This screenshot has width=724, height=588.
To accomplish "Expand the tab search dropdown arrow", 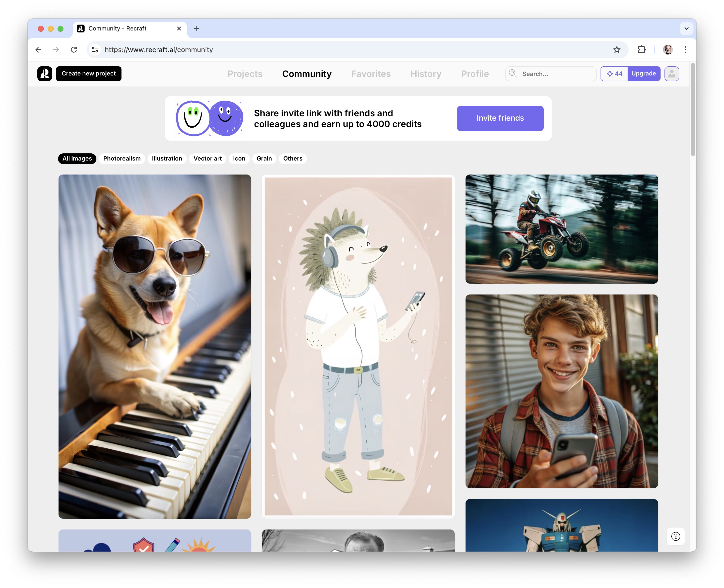I will click(x=686, y=29).
